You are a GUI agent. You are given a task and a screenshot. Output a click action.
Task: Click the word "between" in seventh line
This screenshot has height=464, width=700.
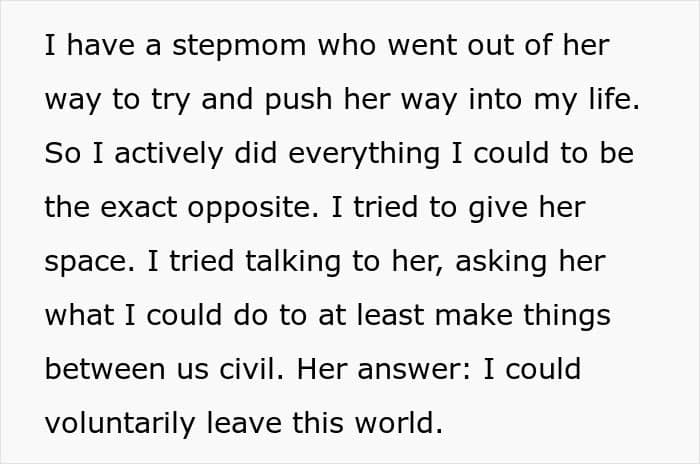pyautogui.click(x=105, y=370)
